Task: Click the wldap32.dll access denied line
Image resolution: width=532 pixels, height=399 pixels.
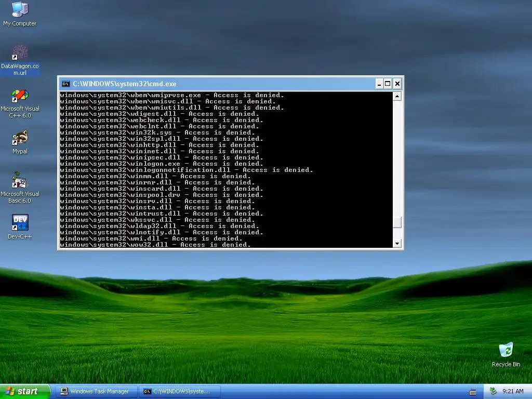Action: [x=159, y=226]
